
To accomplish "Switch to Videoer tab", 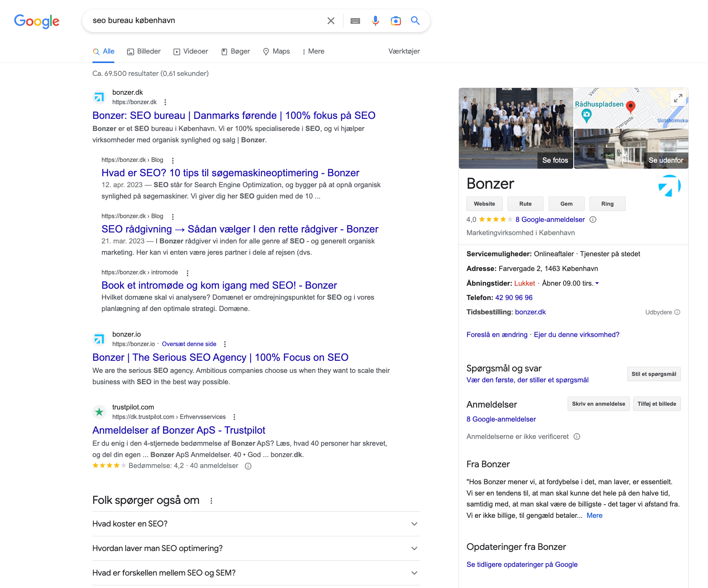I will (191, 51).
